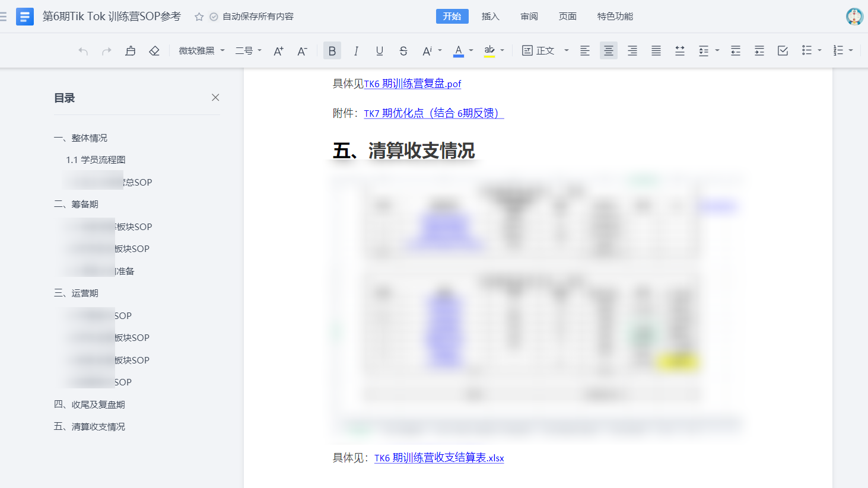Open the TK6 期训练营收支结算表.xlsx link
This screenshot has height=488, width=868.
pos(439,458)
